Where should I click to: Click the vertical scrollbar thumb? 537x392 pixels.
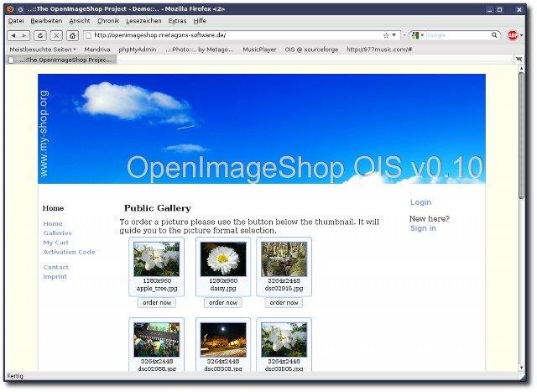pyautogui.click(x=521, y=135)
